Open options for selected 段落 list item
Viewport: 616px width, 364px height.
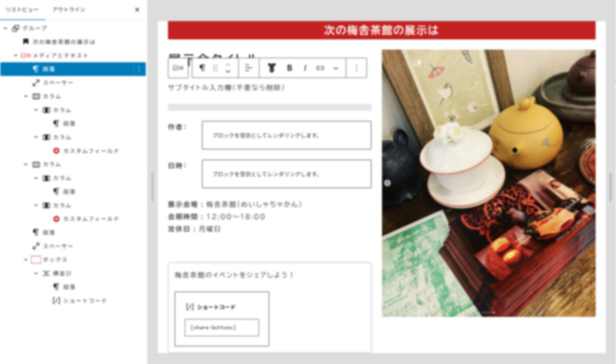[139, 69]
